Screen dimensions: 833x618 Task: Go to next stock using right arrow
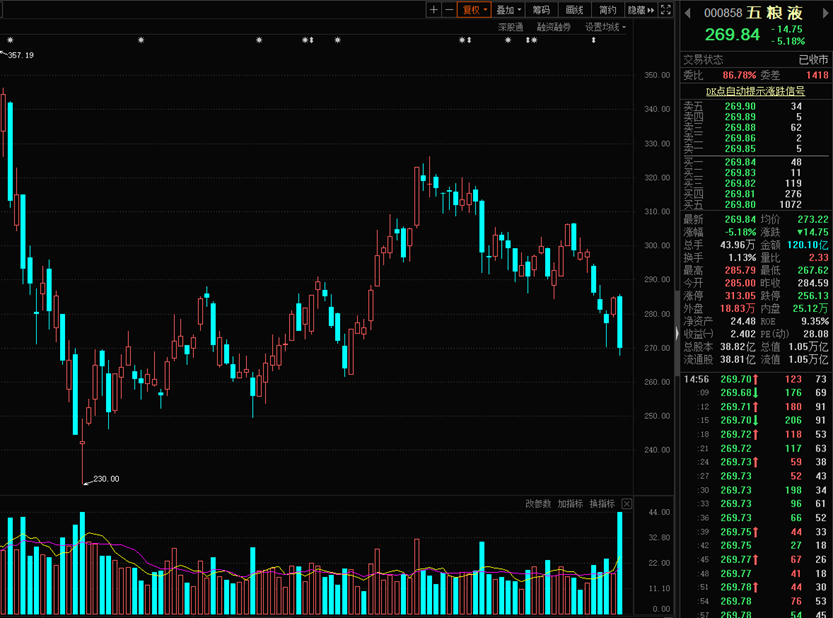[x=826, y=13]
